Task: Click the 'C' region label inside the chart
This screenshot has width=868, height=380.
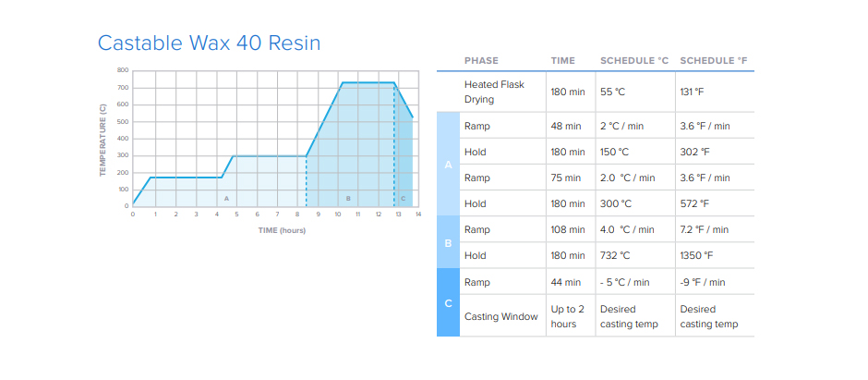Action: click(403, 198)
